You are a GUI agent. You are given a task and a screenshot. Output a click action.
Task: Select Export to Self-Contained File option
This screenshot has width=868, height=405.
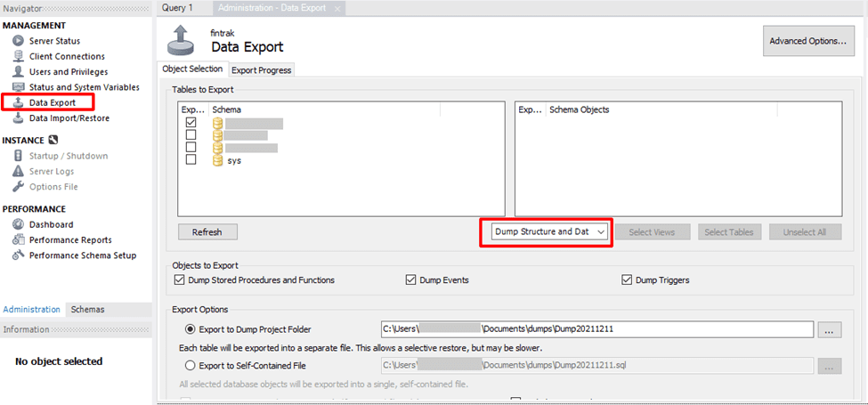[x=191, y=365]
